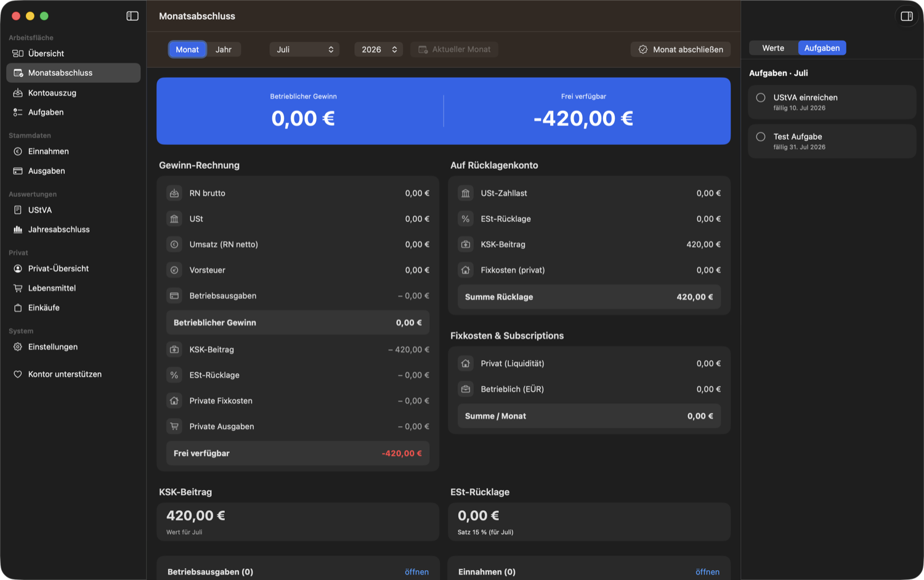
Task: Open the Einnahmen (0) list link
Action: click(707, 572)
